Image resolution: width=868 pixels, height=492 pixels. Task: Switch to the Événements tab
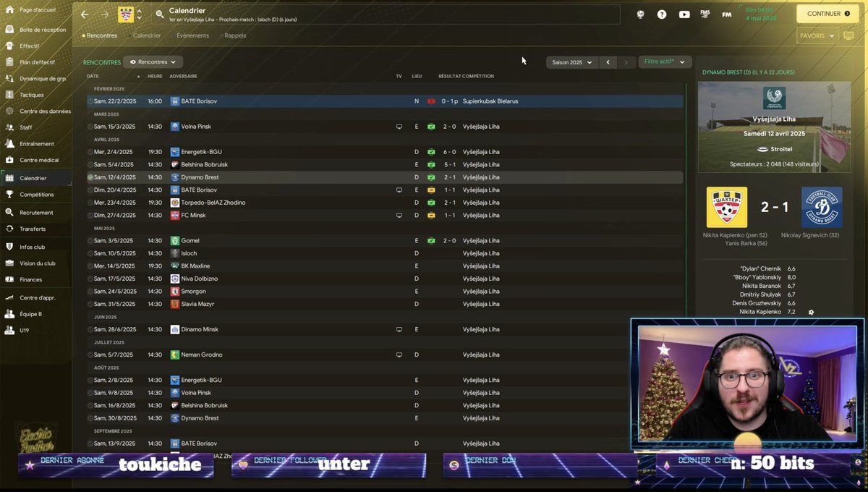click(x=192, y=35)
